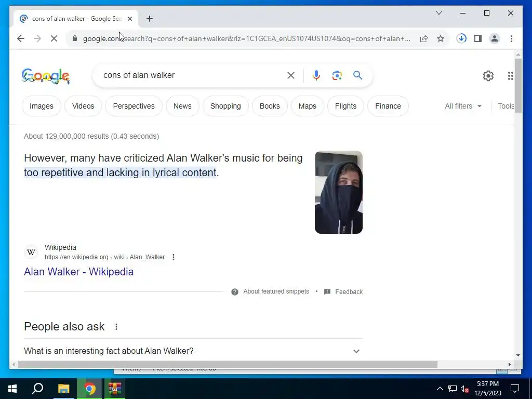Open a new tab with the plus button

coord(150,19)
